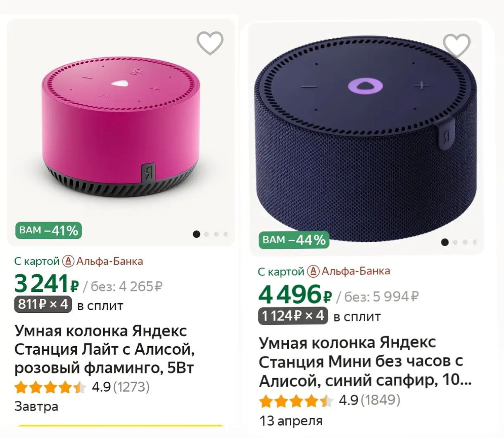Click Альфа-Банк logo above 4 496₽ price

[x=314, y=271]
